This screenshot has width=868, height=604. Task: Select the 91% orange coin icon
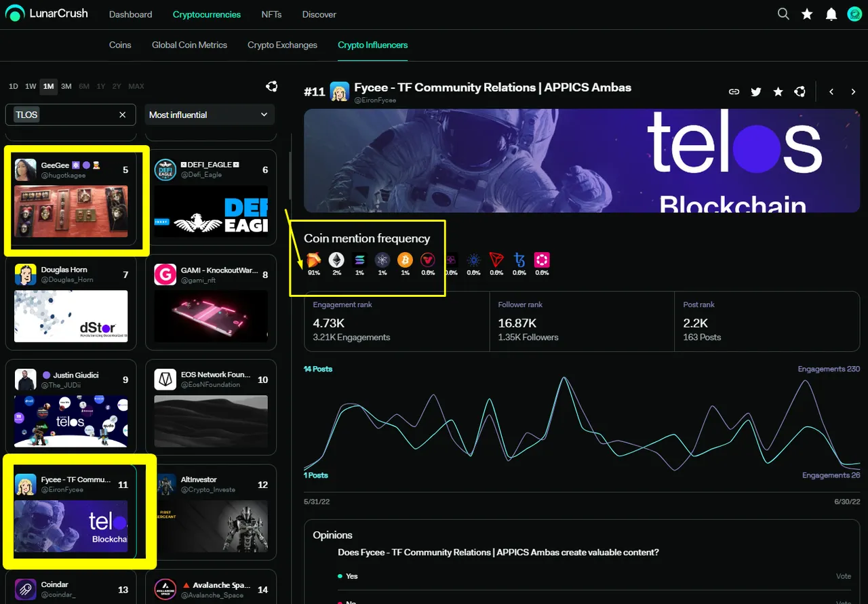[314, 260]
